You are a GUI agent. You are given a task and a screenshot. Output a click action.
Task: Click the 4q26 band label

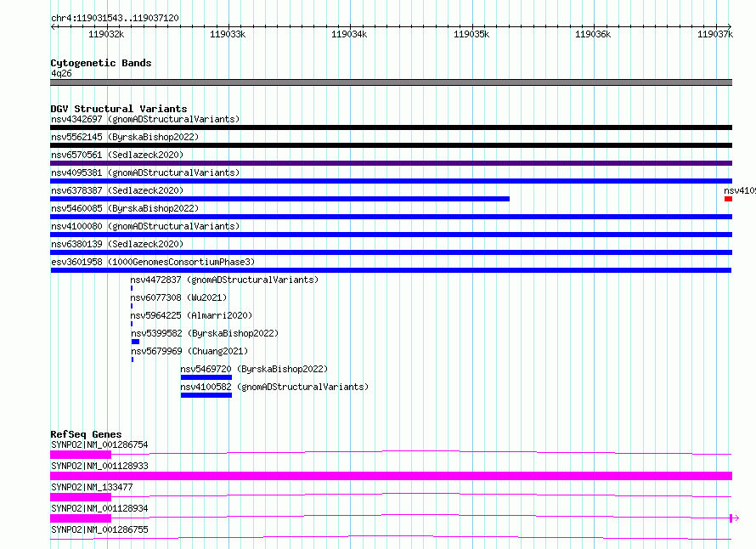click(x=61, y=73)
